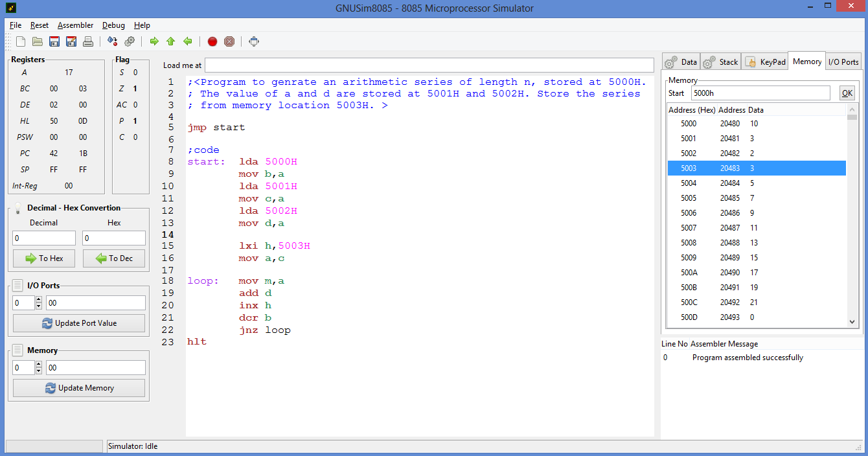The width and height of the screenshot is (868, 456).
Task: Open the Reset menu
Action: tap(40, 25)
